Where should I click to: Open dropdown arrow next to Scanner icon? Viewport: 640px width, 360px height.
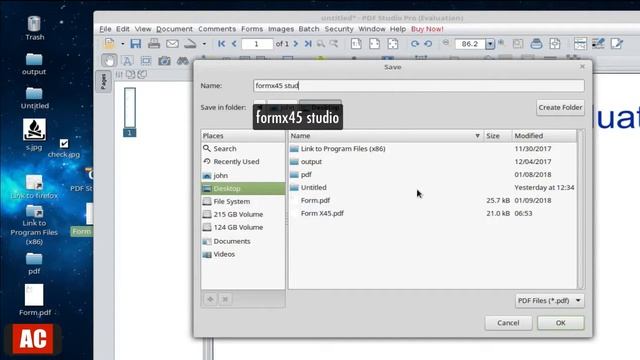point(204,44)
